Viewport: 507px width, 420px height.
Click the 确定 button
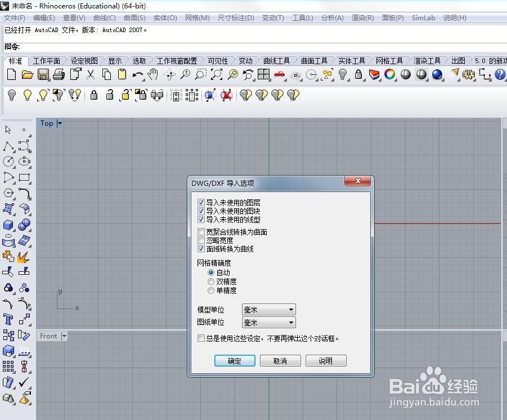[x=235, y=360]
